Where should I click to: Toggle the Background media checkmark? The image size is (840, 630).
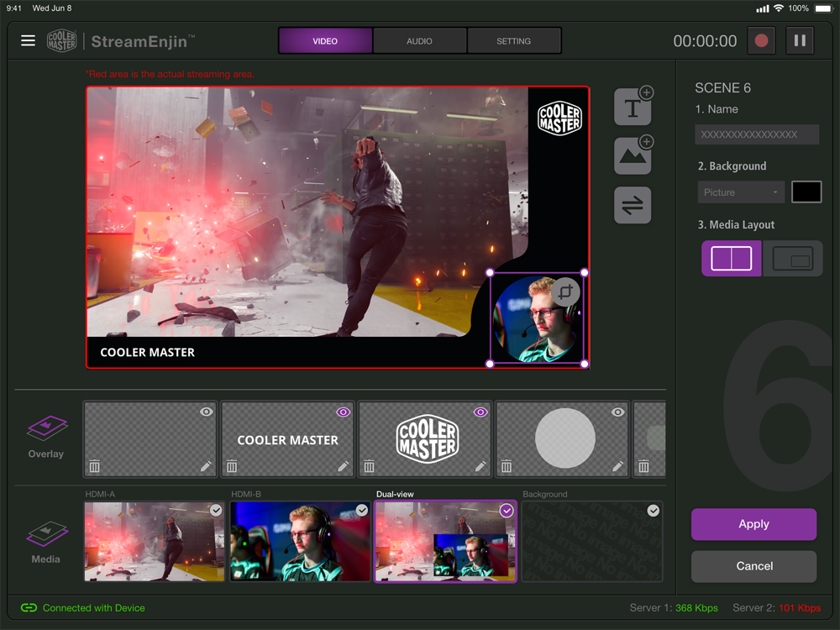tap(653, 511)
